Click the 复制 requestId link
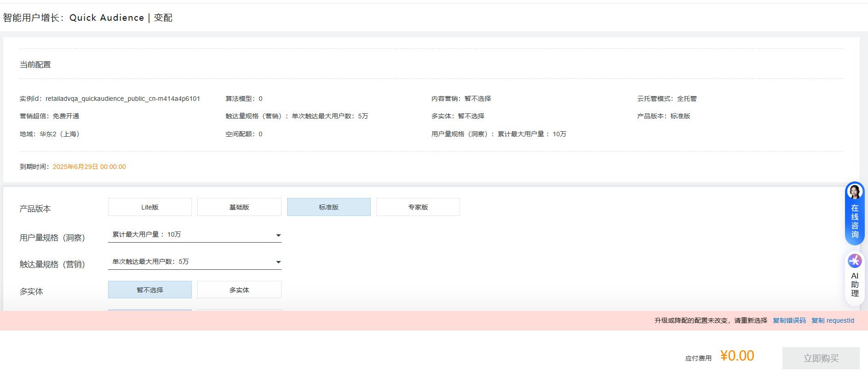868x372 pixels. tap(833, 320)
